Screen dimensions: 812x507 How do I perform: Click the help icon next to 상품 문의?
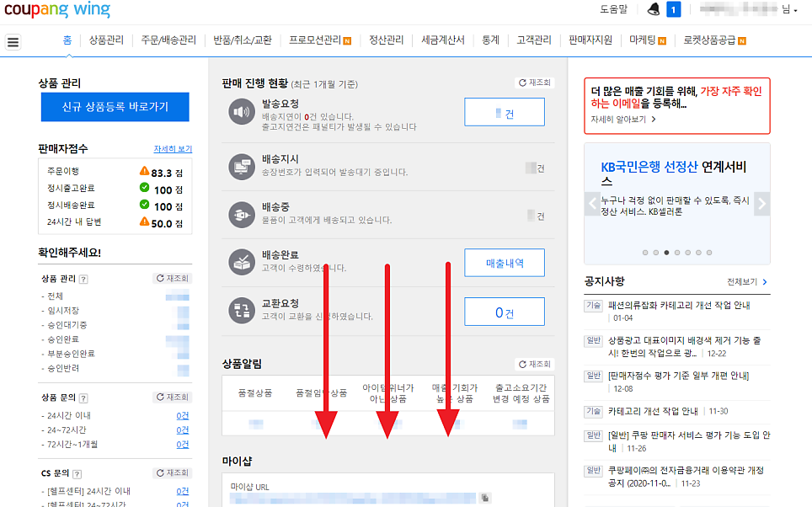[x=83, y=398]
